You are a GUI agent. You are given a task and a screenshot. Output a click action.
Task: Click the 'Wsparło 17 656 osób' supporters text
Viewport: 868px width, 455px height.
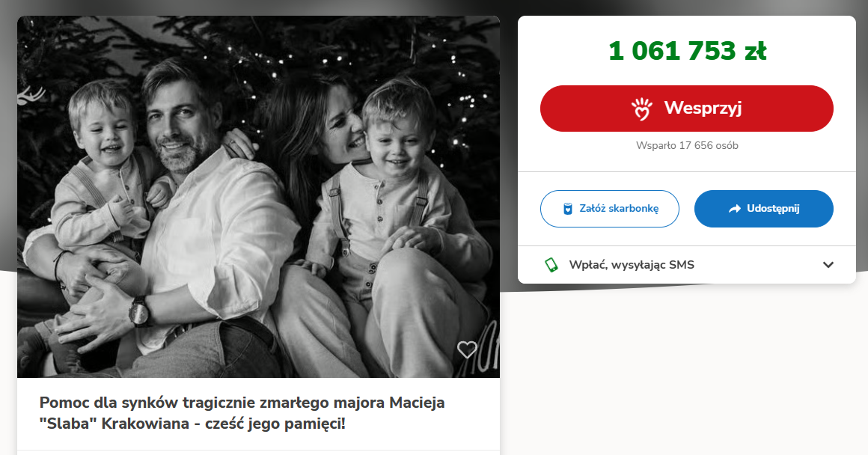(x=687, y=146)
